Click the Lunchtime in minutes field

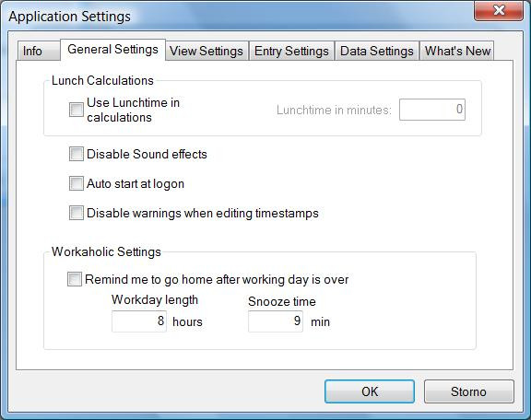click(x=432, y=110)
